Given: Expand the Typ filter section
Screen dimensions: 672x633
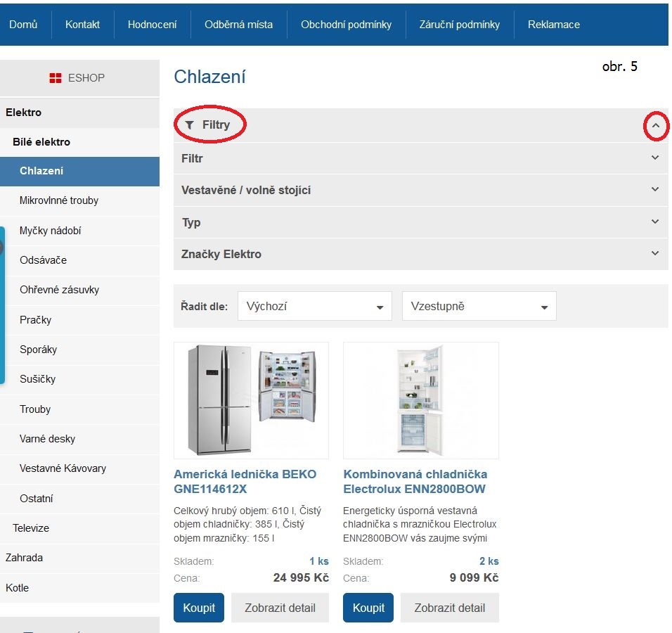Looking at the screenshot, I should pyautogui.click(x=420, y=222).
